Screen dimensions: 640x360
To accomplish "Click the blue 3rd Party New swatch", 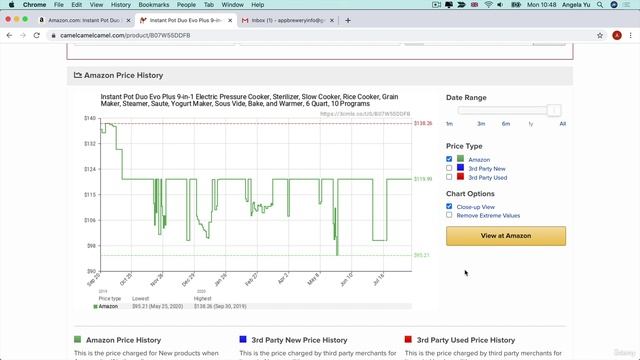I will point(460,168).
